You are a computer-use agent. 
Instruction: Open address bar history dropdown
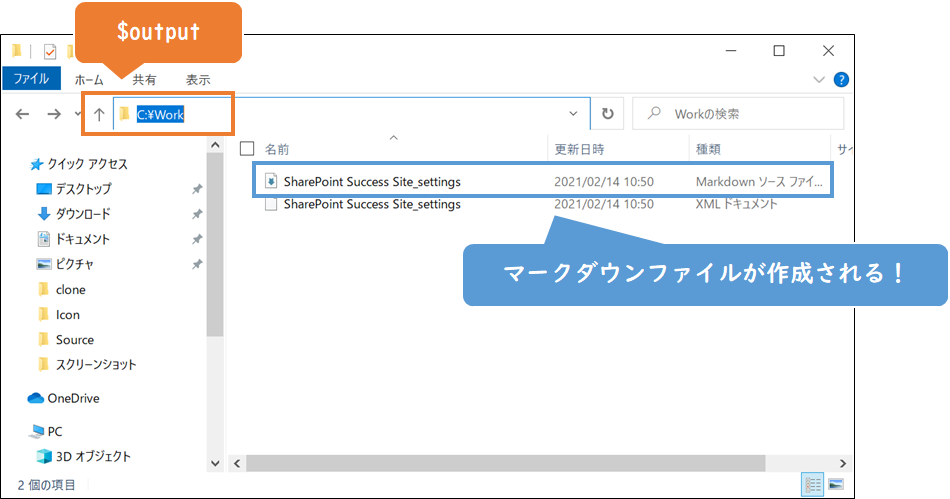pyautogui.click(x=573, y=114)
